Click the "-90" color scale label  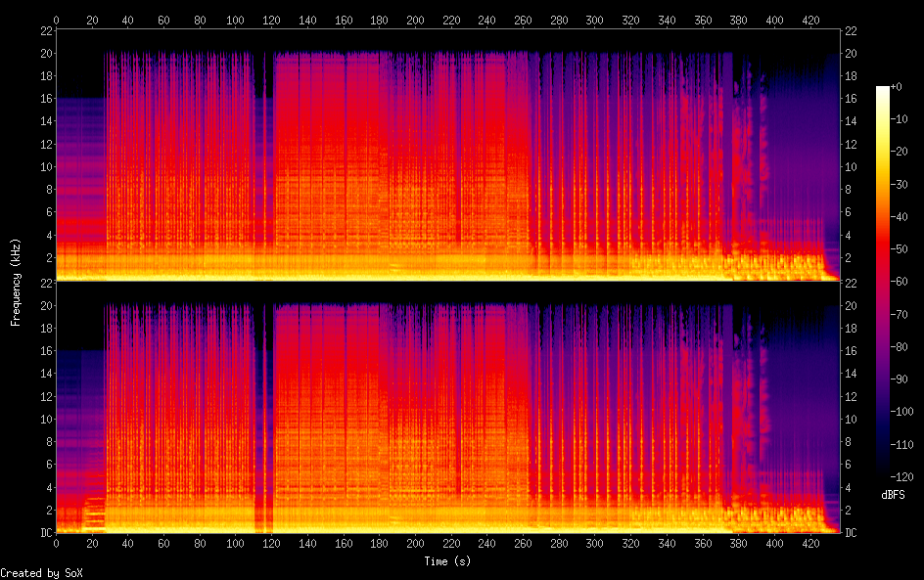(x=899, y=379)
